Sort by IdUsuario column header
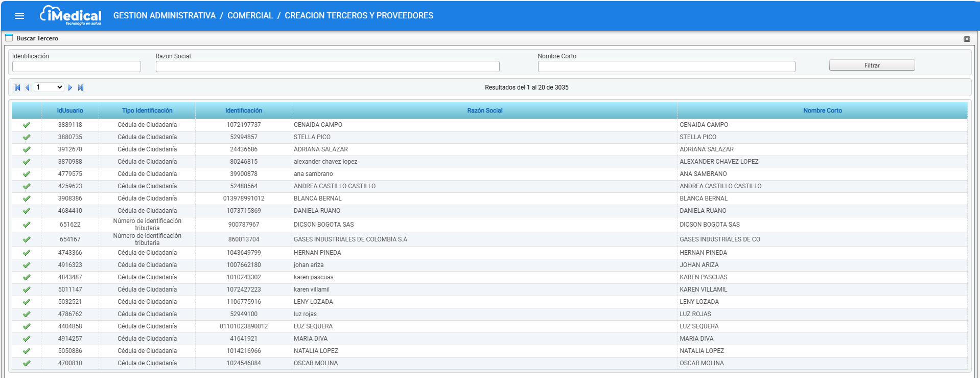Image resolution: width=980 pixels, height=378 pixels. 70,110
